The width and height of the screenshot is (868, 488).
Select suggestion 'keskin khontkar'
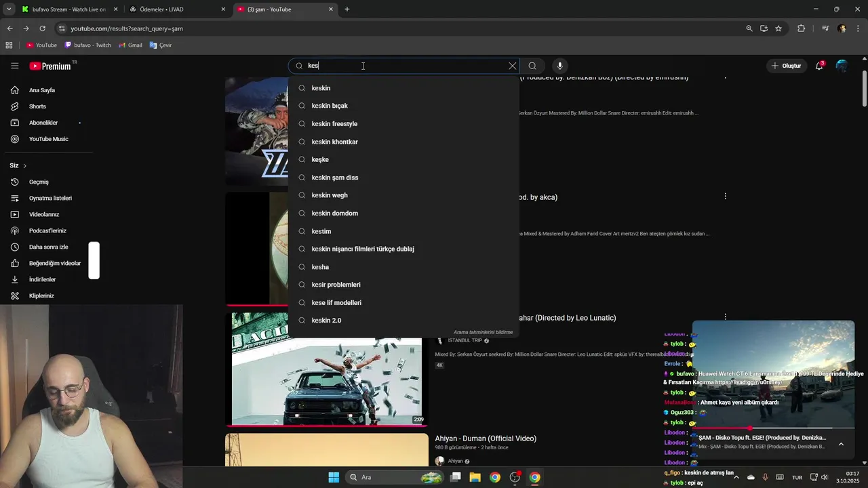pyautogui.click(x=403, y=142)
